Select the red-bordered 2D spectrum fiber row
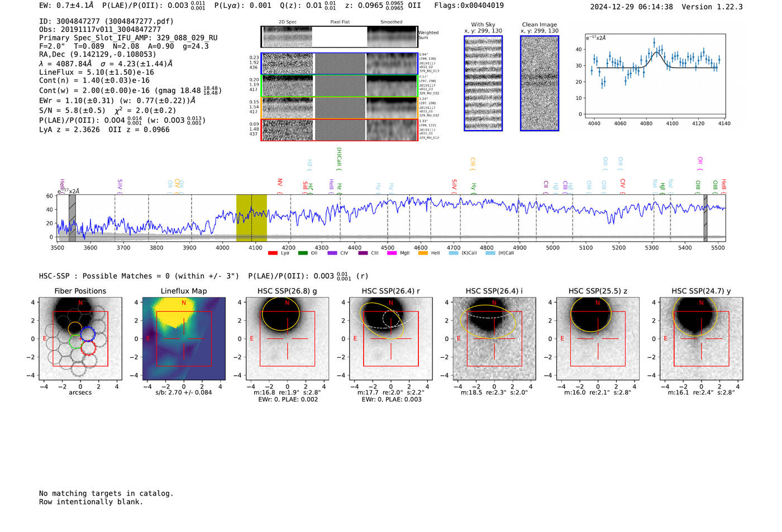The height and width of the screenshot is (532, 782). [340, 130]
